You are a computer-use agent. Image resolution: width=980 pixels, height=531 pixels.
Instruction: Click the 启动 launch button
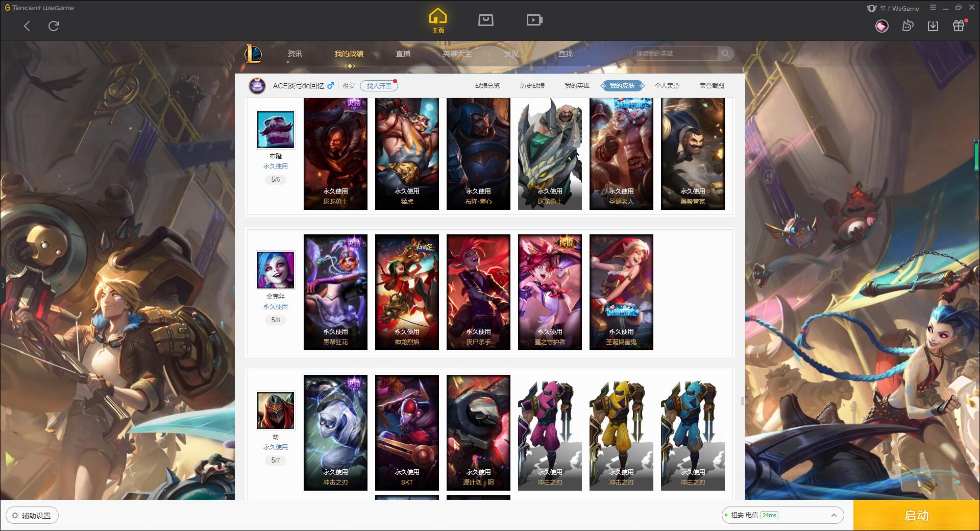917,516
